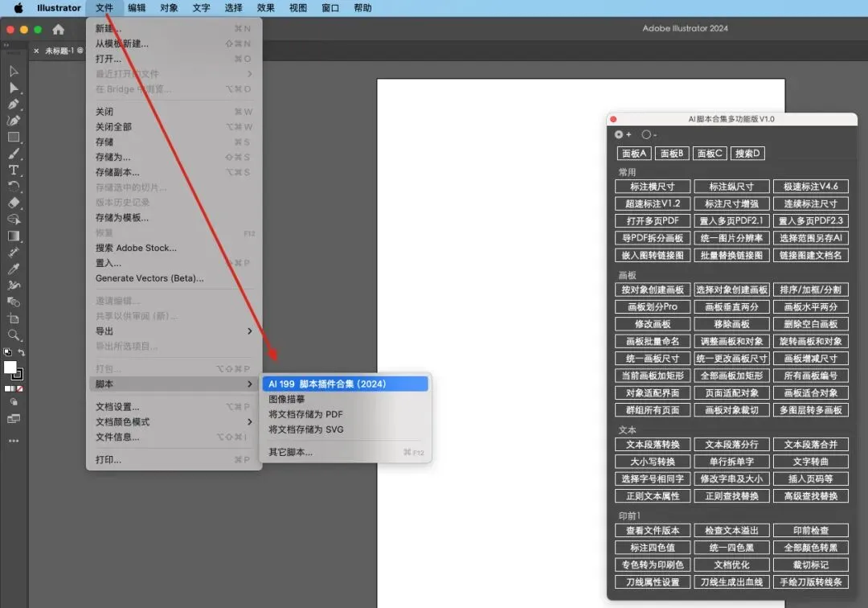Choose 将文档存储为 PDF
868x608 pixels.
point(345,414)
